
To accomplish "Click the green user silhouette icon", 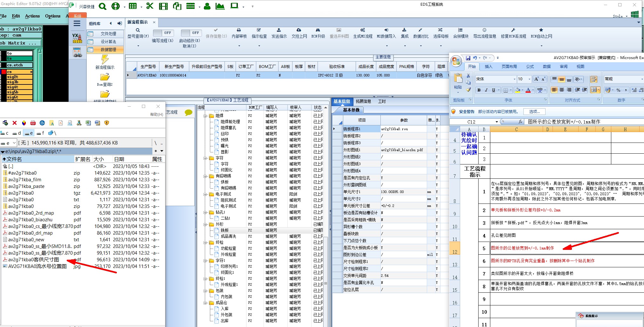I will (x=207, y=6).
